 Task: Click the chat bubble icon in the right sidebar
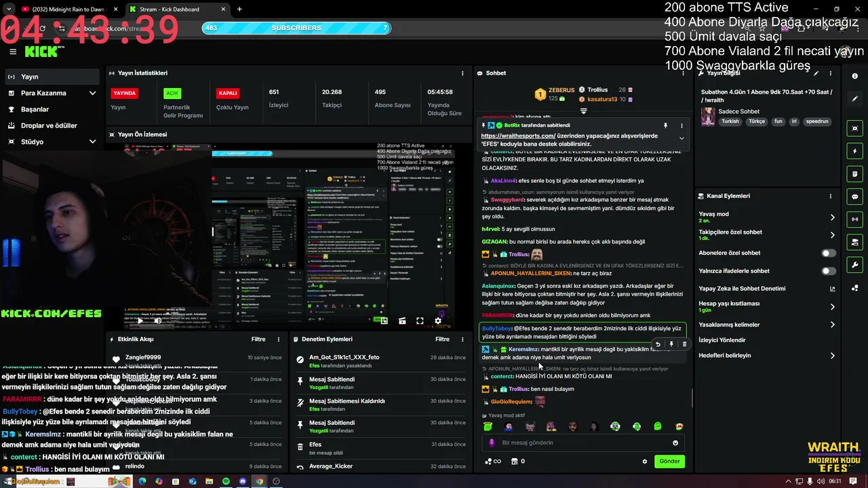click(855, 197)
